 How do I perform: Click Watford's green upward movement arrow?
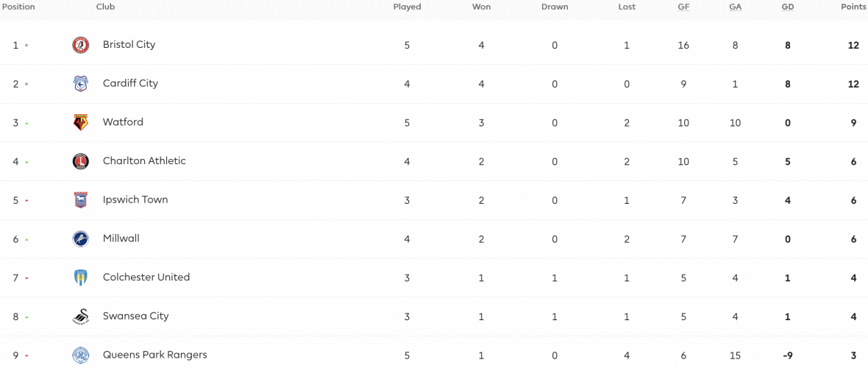click(x=26, y=123)
